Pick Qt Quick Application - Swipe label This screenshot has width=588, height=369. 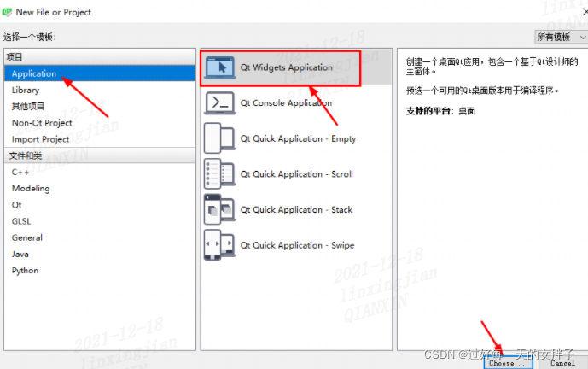point(297,245)
